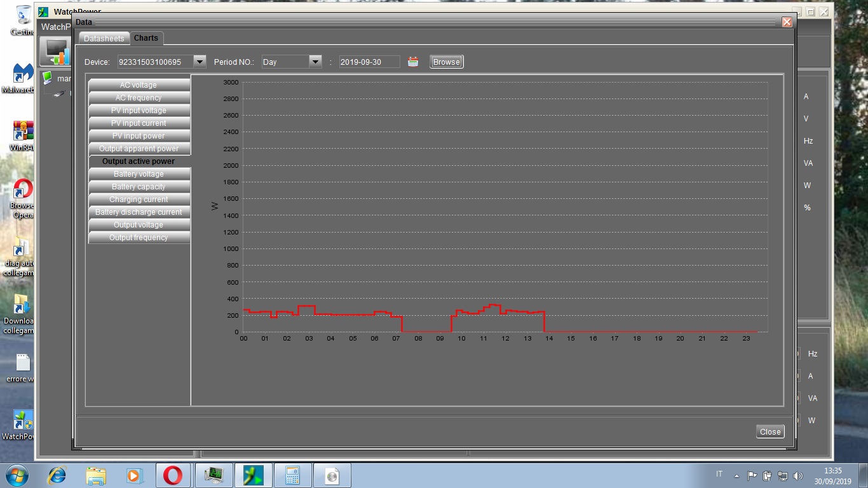Click the Close button in Data dialog

coord(770,431)
